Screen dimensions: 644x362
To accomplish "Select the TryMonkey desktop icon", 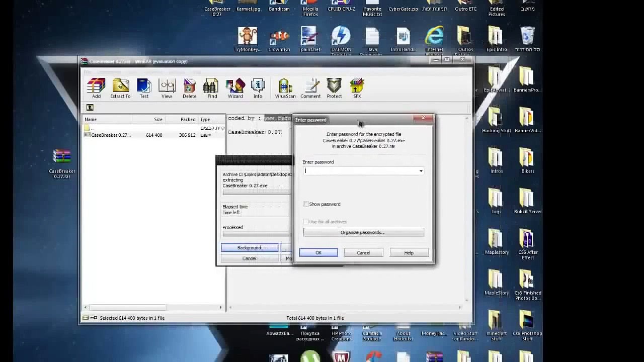I will pos(248,39).
